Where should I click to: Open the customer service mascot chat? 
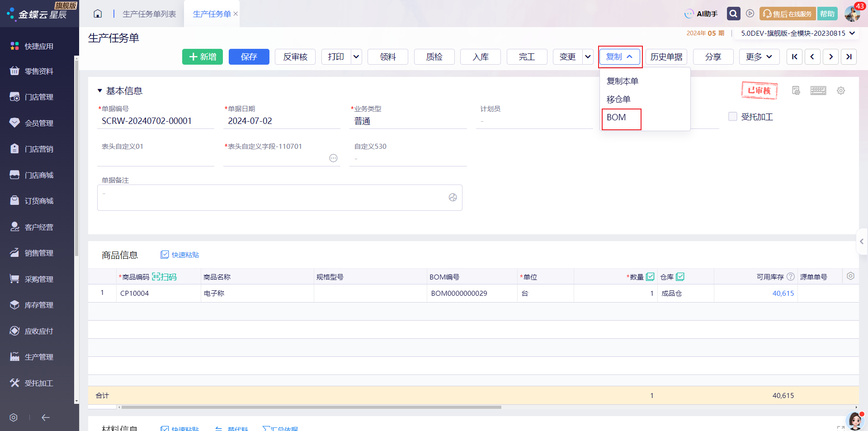[854, 421]
